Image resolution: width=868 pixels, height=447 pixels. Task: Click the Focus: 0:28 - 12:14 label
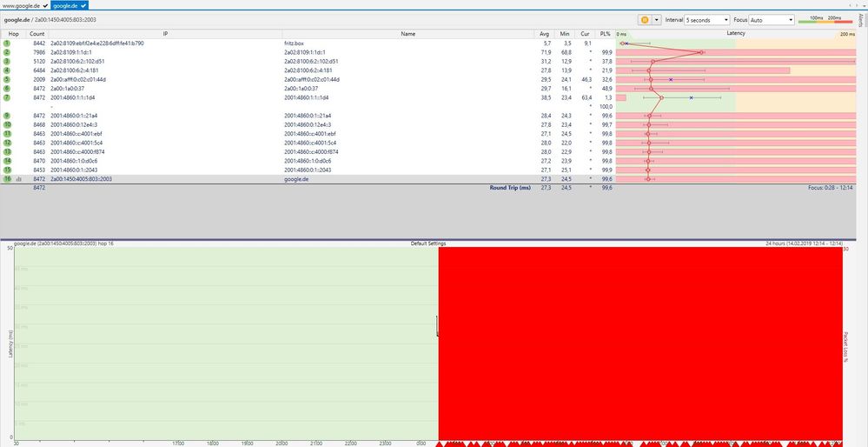coord(831,188)
